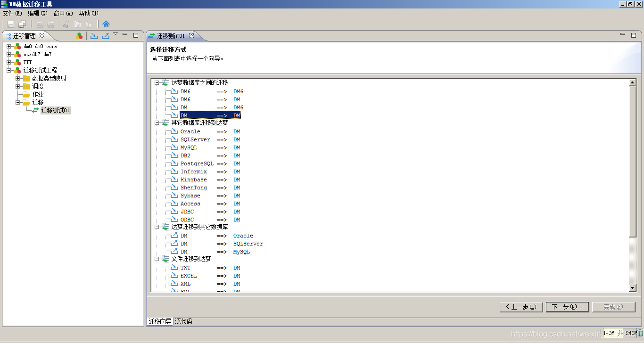Image resolution: width=644 pixels, height=343 pixels.
Task: Click the osrdb7-dm7 project icon
Action: point(17,55)
